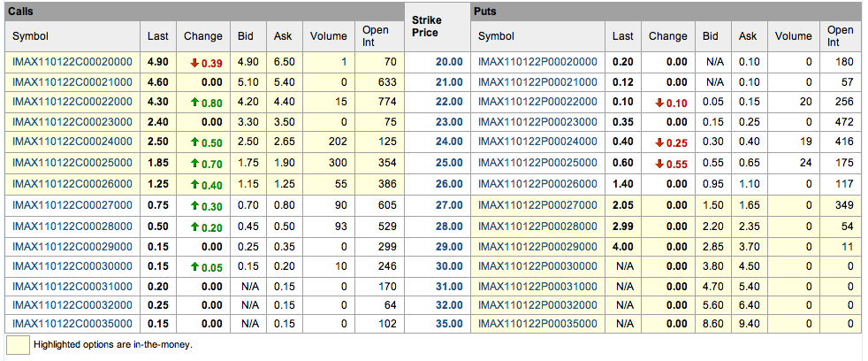This screenshot has height=361, width=868.
Task: Open put option IMAX110122P00035000
Action: click(x=537, y=324)
